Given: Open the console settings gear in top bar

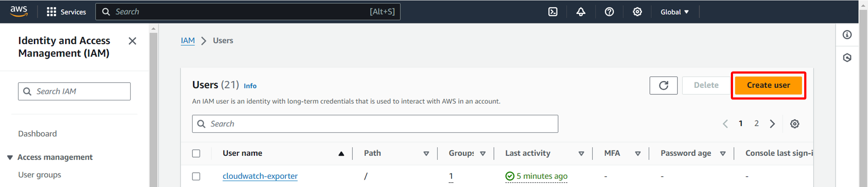Looking at the screenshot, I should 637,12.
